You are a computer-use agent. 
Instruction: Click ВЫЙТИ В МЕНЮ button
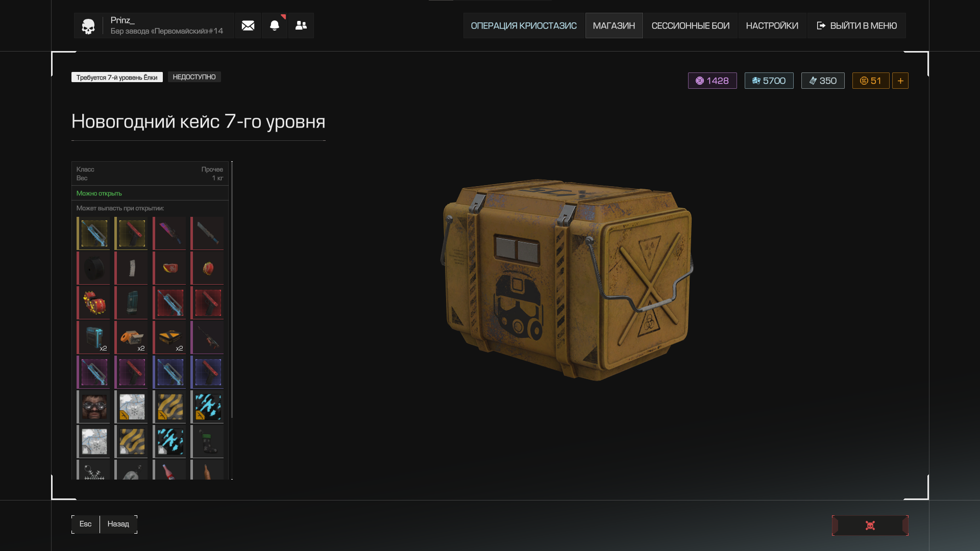pyautogui.click(x=856, y=26)
